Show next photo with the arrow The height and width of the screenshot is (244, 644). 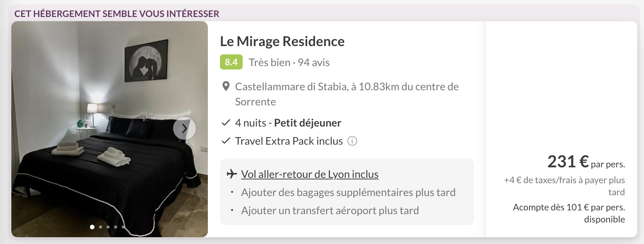pos(184,129)
